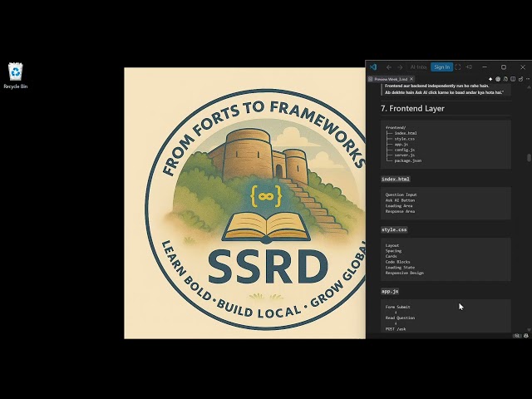
Task: Click the AI-Into command center search box
Action: [418, 67]
